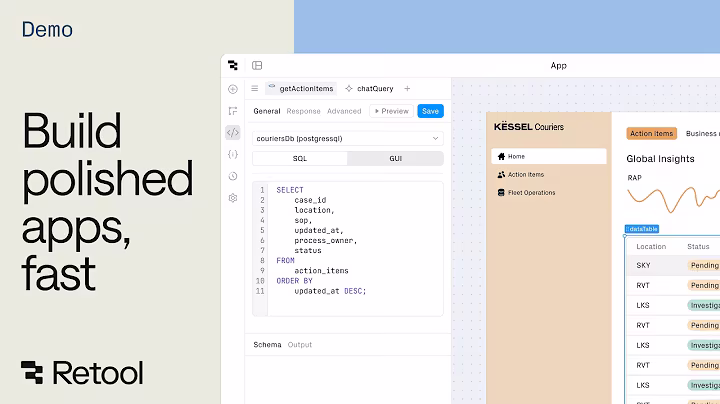720x404 pixels.
Task: Click the Status column header
Action: coord(698,247)
